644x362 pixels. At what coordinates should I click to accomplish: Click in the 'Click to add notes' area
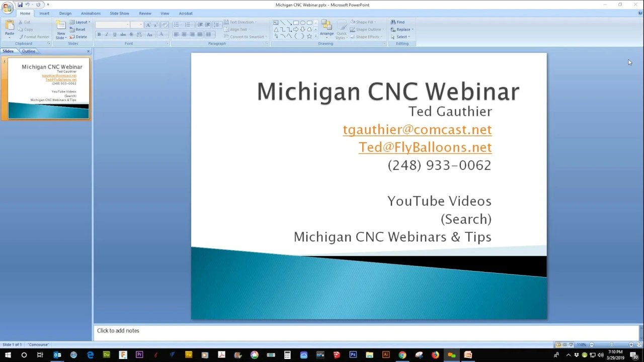click(366, 331)
